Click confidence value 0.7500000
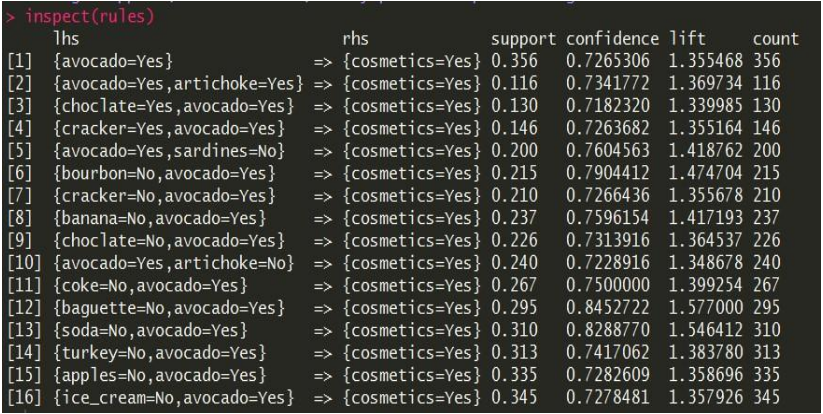This screenshot has width=823, height=414. 607,285
